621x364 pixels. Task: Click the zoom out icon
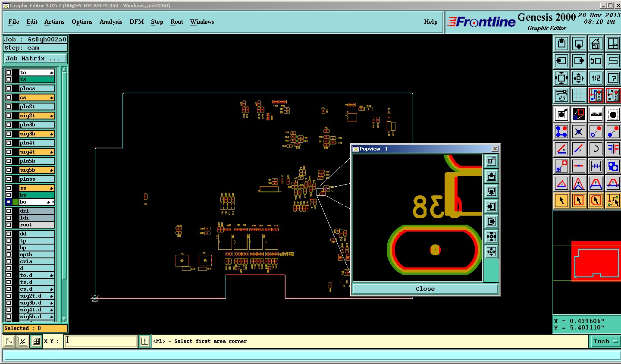coord(579,78)
